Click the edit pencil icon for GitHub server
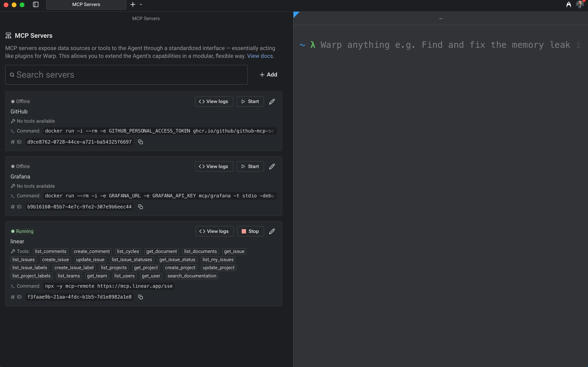The image size is (588, 367). click(272, 101)
